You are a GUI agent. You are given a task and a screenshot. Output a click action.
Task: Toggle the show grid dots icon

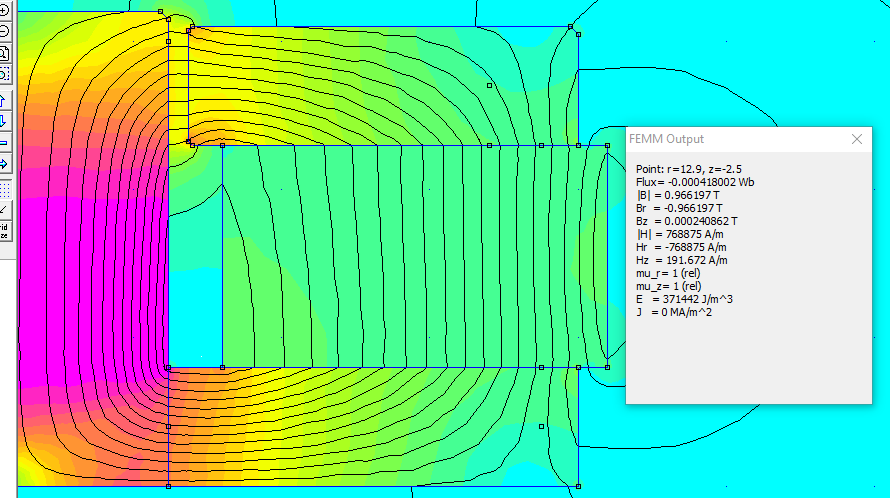click(x=4, y=189)
